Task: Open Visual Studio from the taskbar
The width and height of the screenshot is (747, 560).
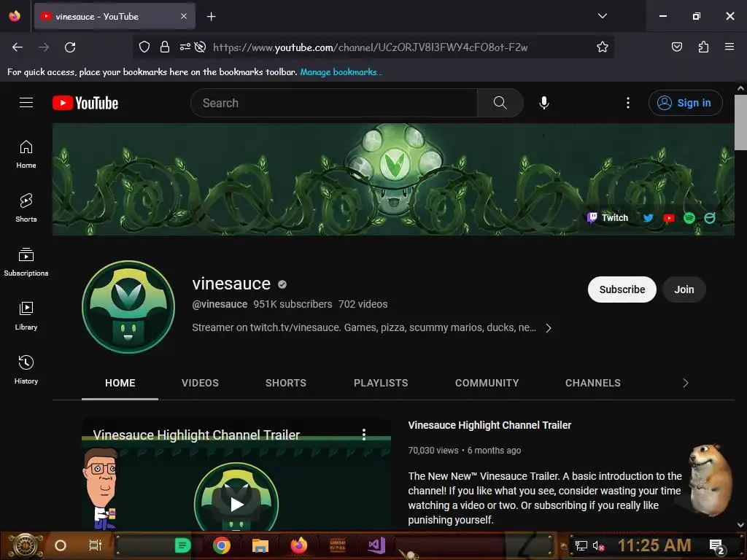Action: 376,545
